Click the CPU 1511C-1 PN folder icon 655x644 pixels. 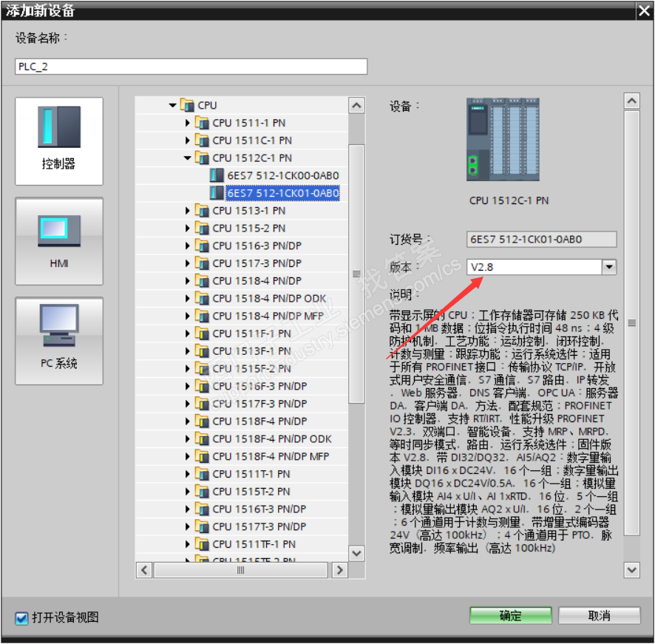202,140
